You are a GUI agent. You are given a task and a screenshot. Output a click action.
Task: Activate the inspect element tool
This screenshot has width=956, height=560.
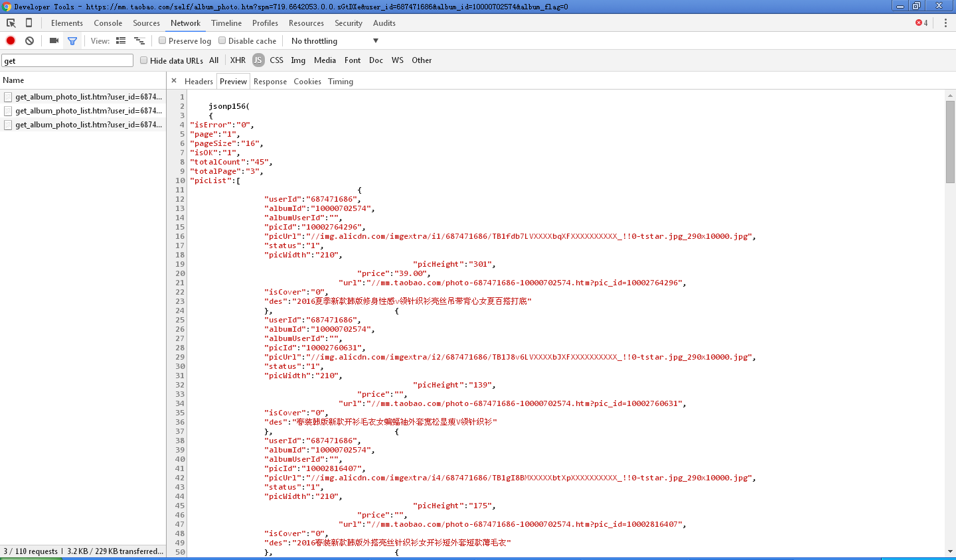click(x=11, y=23)
